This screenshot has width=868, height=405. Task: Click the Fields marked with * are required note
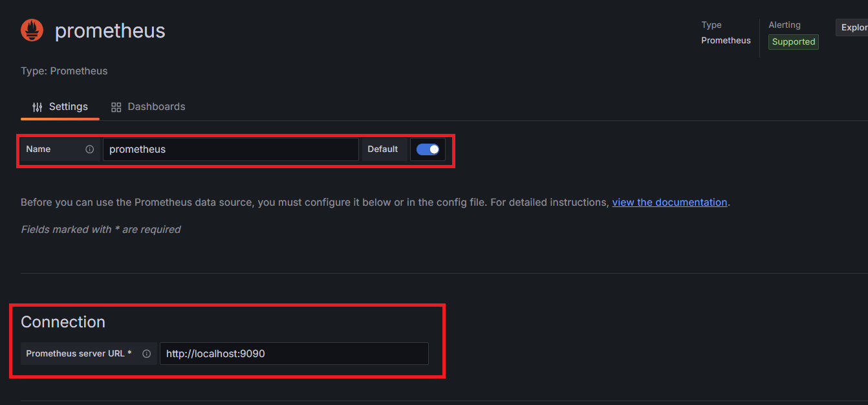pyautogui.click(x=100, y=230)
